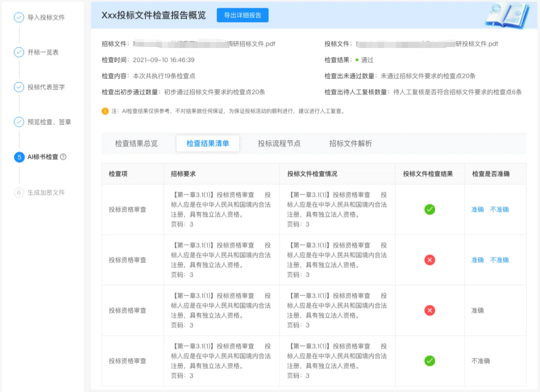The image size is (540, 392).
Task: Switch to the 检查结果总览 tab
Action: coord(136,143)
